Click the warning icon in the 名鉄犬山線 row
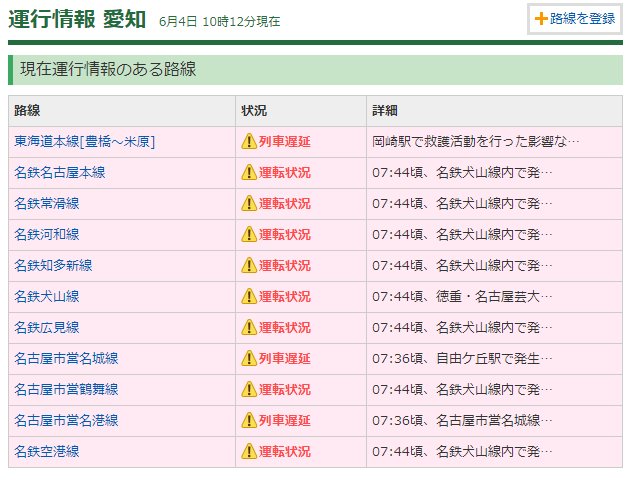The height and width of the screenshot is (480, 633). tap(249, 296)
